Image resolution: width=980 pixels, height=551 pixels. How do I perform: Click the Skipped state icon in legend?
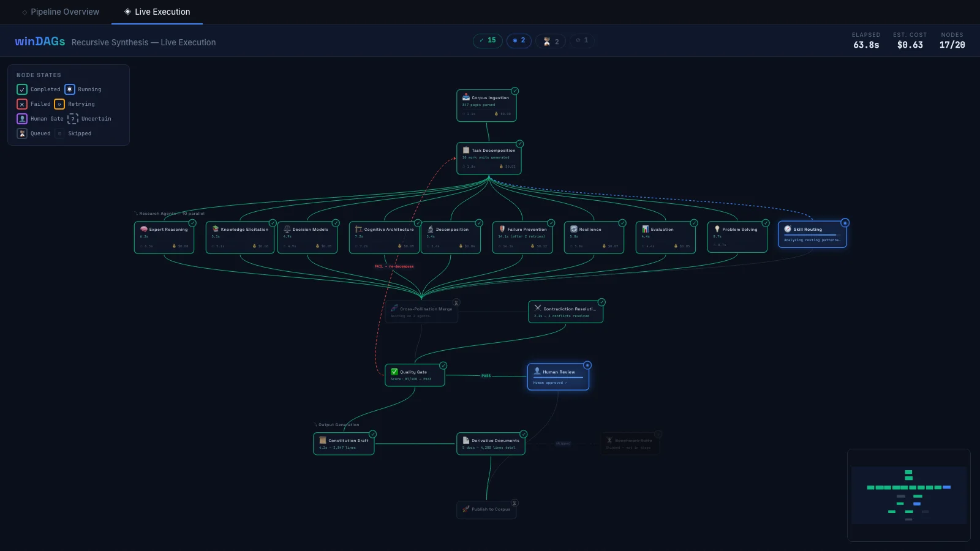coord(59,133)
